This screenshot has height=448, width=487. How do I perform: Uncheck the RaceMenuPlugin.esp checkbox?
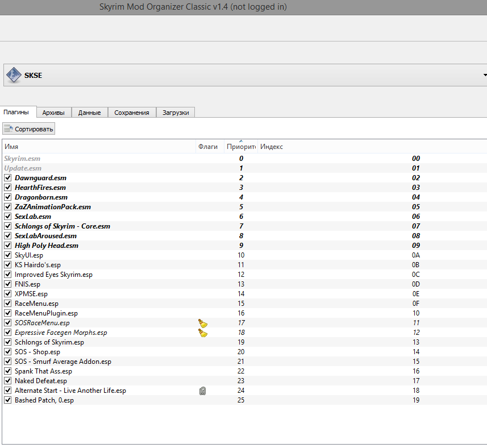8,313
